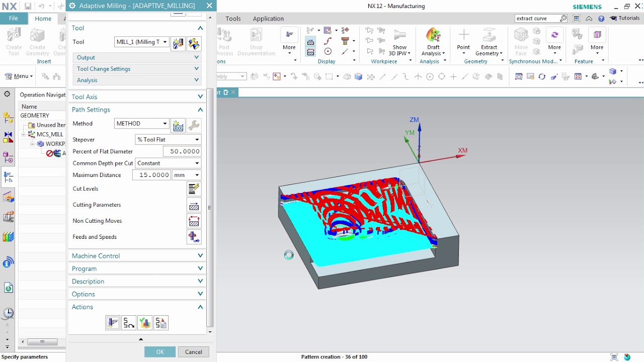
Task: Select the Operation Navigator sidebar tab icon
Action: tap(8, 177)
